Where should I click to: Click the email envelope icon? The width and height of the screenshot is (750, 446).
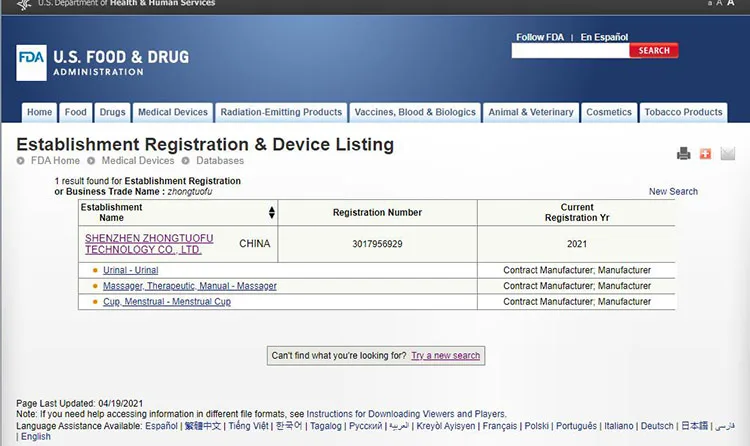click(727, 154)
